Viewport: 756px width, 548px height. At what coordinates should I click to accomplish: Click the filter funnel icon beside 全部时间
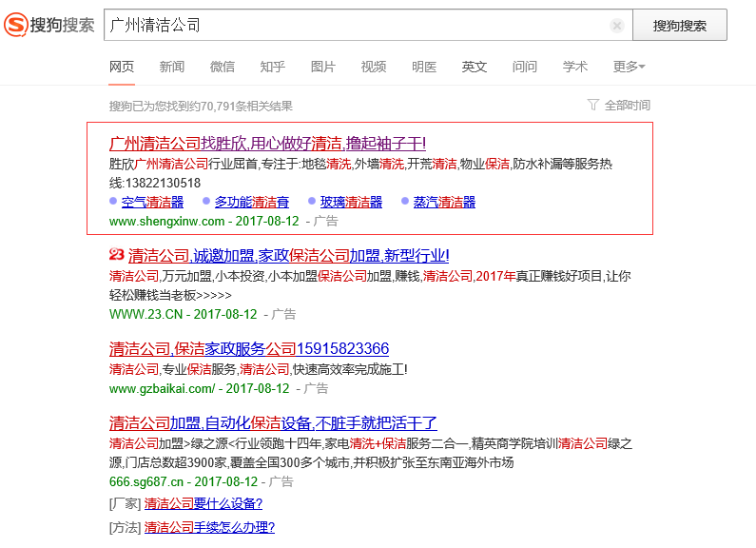click(593, 105)
